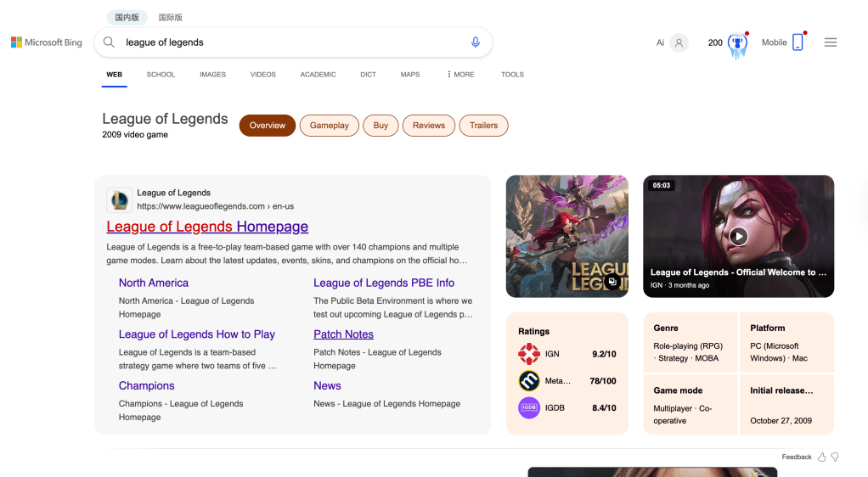
Task: Click the thumbs up feedback icon
Action: coord(821,457)
